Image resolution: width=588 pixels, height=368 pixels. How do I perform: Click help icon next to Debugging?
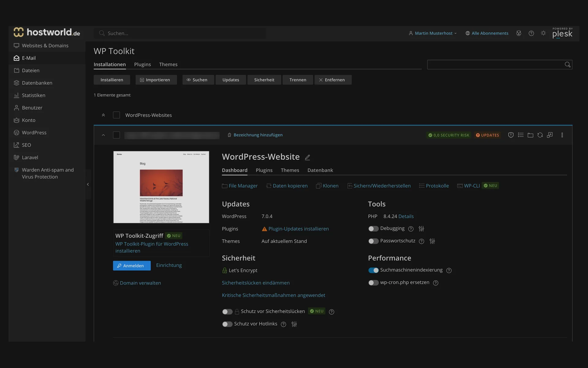coord(411,229)
